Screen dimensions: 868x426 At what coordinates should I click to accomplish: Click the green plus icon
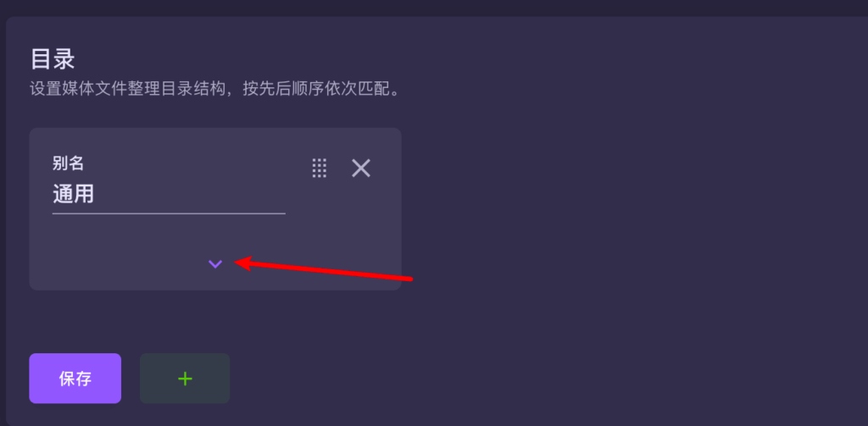point(185,379)
